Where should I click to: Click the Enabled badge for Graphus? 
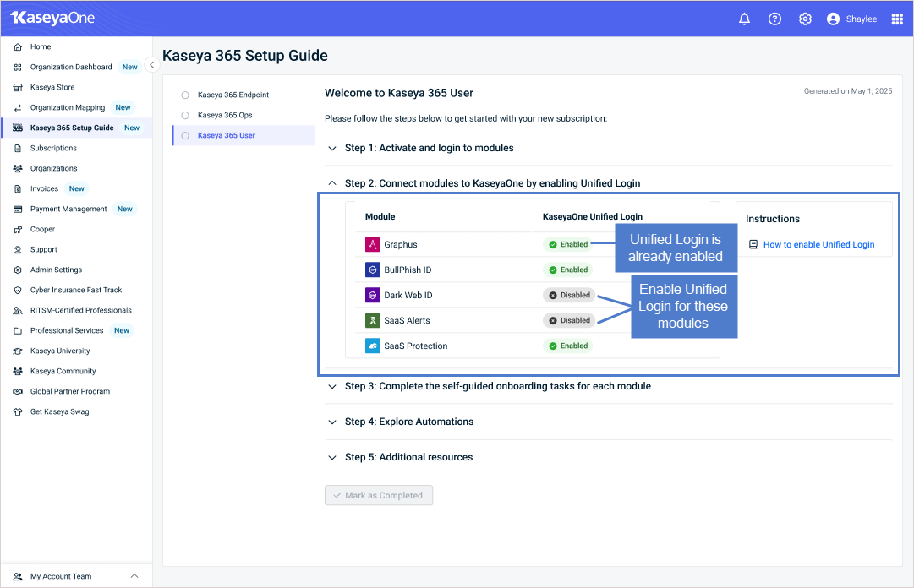pos(567,244)
